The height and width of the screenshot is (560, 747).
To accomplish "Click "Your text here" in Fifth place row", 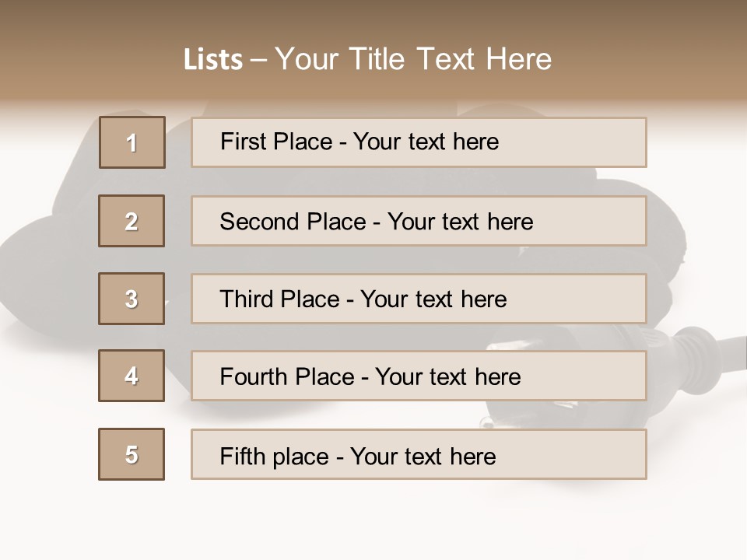I will click(x=423, y=456).
